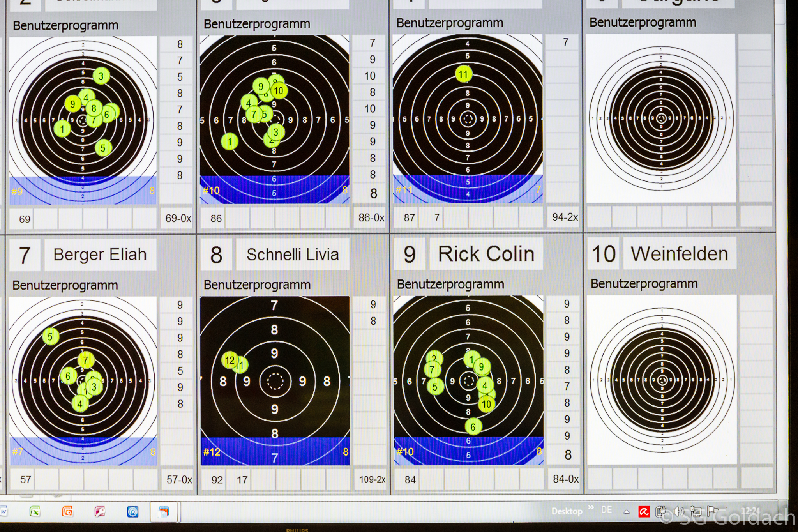This screenshot has width=798, height=532.
Task: Select shot marker 7 on Berger Eliah's target
Action: 86,360
